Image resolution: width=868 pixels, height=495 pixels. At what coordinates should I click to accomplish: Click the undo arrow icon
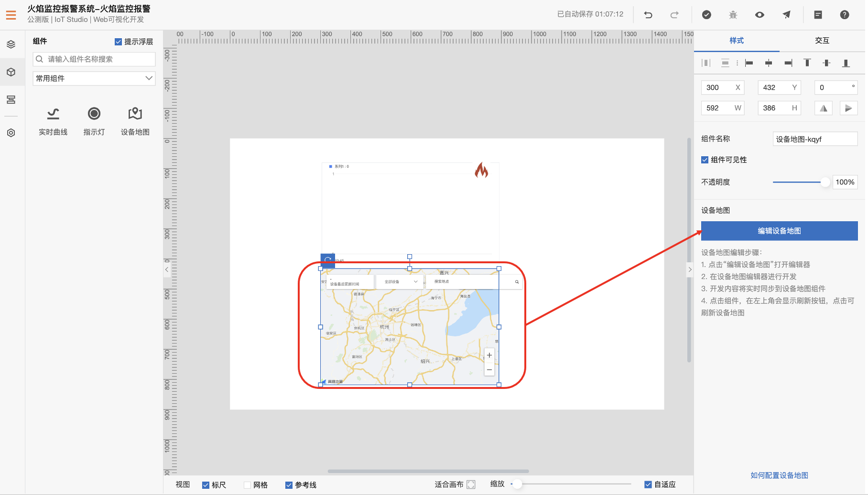coord(648,15)
